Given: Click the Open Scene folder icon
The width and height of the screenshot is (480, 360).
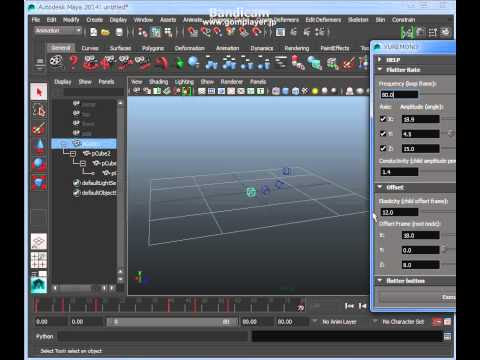Looking at the screenshot, I should tap(106, 32).
